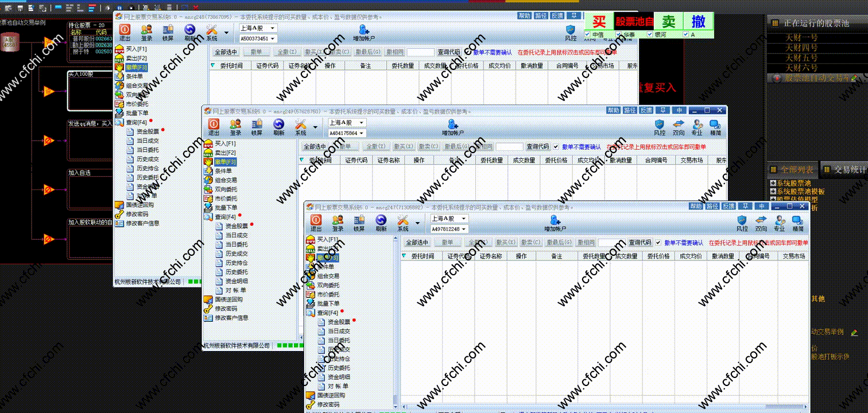Uncheck 撤单不需要确认 in mncg248 window
Image resolution: width=868 pixels, height=413 pixels.
click(467, 52)
